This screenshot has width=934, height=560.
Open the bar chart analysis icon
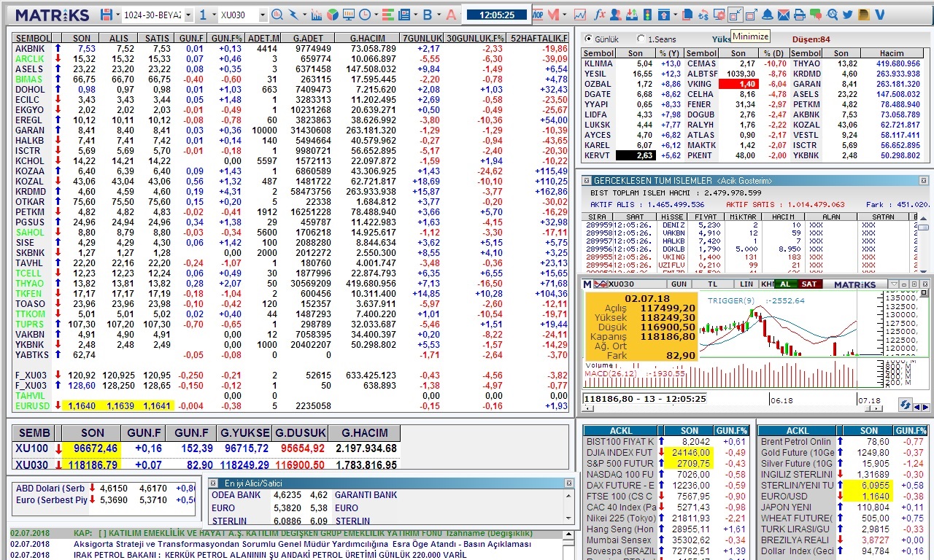click(x=317, y=15)
